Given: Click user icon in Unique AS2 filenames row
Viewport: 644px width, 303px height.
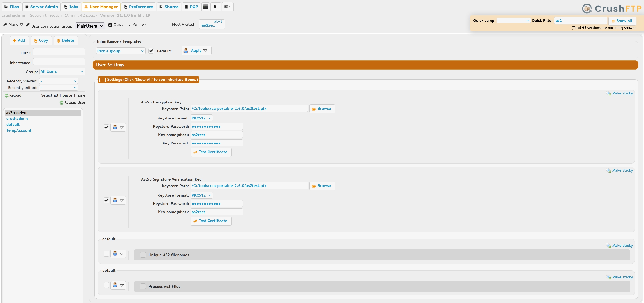Looking at the screenshot, I should (x=115, y=253).
